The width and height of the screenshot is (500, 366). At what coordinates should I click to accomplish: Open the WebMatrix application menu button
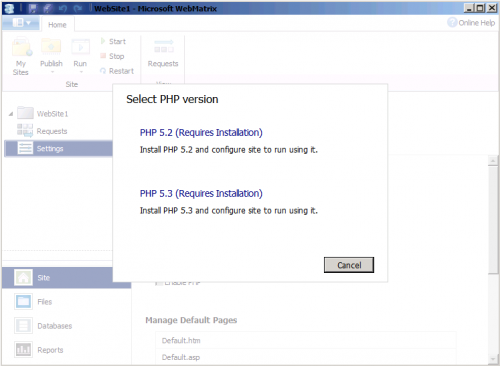click(x=21, y=23)
